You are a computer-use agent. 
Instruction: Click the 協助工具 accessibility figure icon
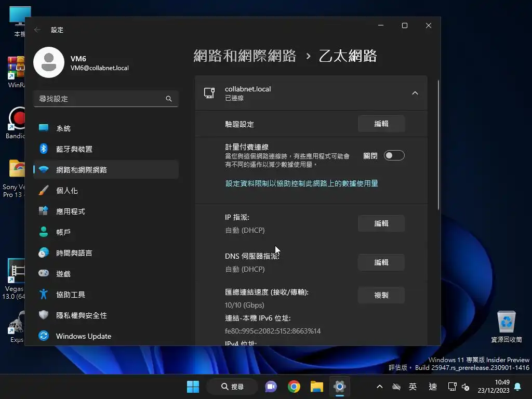pos(44,294)
